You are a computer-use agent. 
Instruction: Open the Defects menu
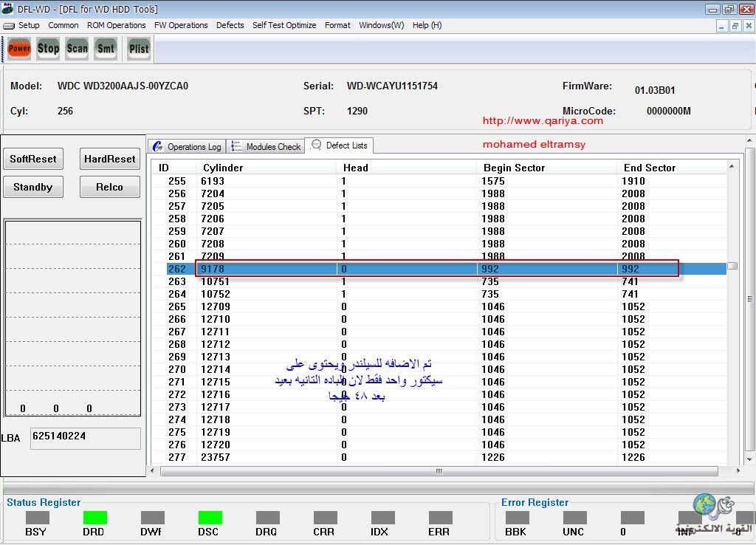230,25
